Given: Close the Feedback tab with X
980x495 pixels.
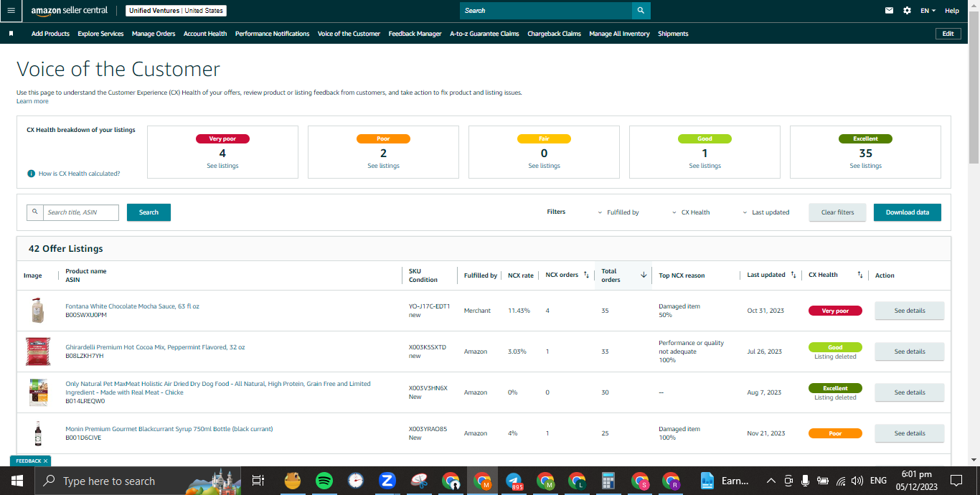Looking at the screenshot, I should tap(45, 461).
